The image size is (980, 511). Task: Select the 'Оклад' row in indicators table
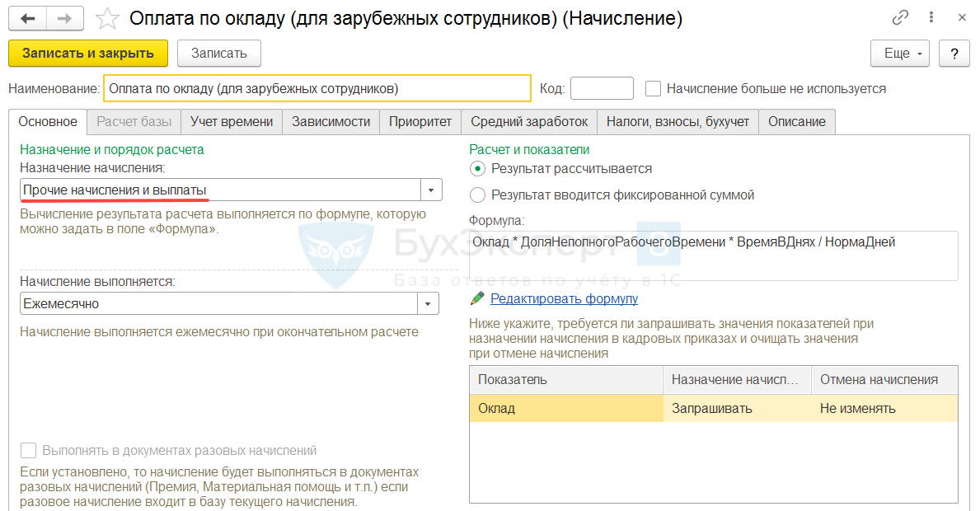click(565, 409)
